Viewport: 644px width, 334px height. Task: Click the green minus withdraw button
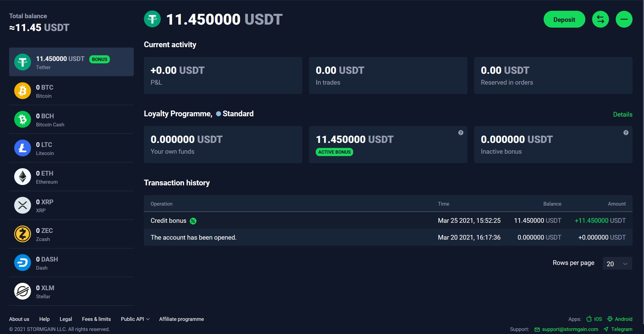click(x=624, y=19)
